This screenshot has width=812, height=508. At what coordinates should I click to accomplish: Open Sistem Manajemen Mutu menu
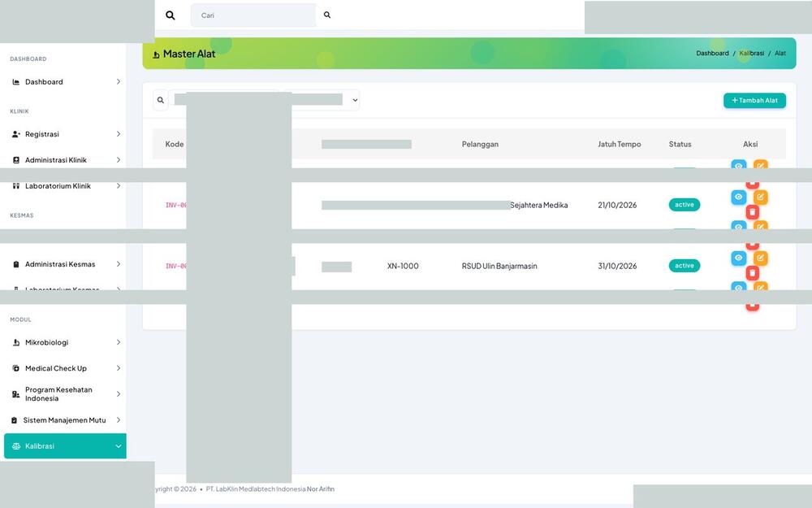pos(65,420)
